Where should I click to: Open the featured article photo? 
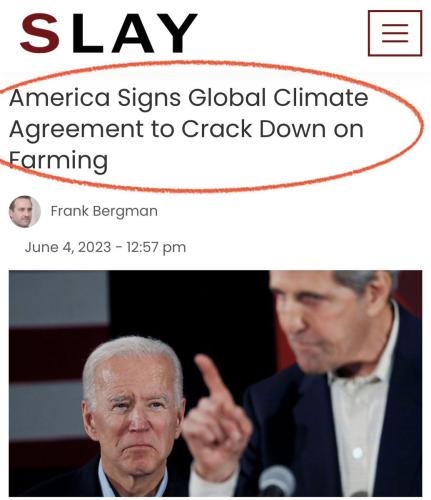pos(215,383)
